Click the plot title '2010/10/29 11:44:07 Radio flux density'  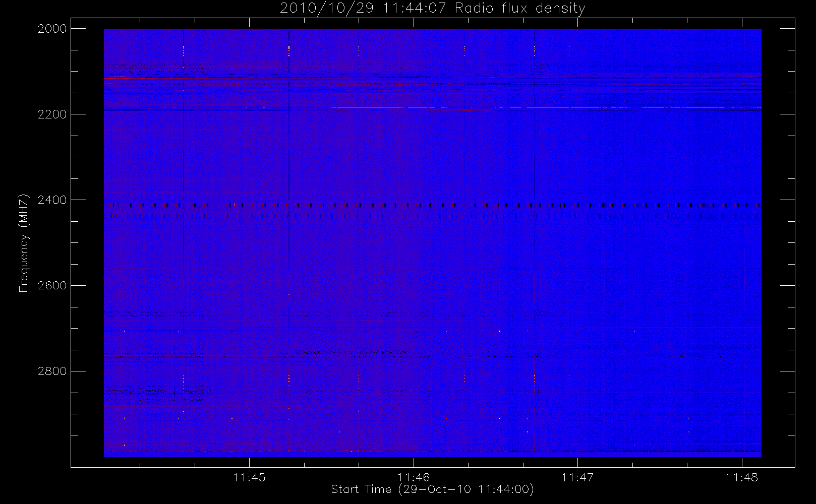point(432,8)
